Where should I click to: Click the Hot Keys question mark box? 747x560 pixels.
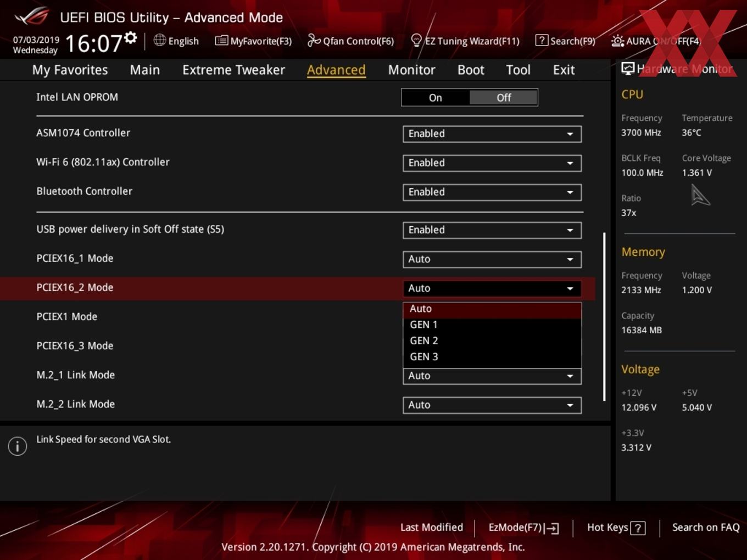[638, 528]
